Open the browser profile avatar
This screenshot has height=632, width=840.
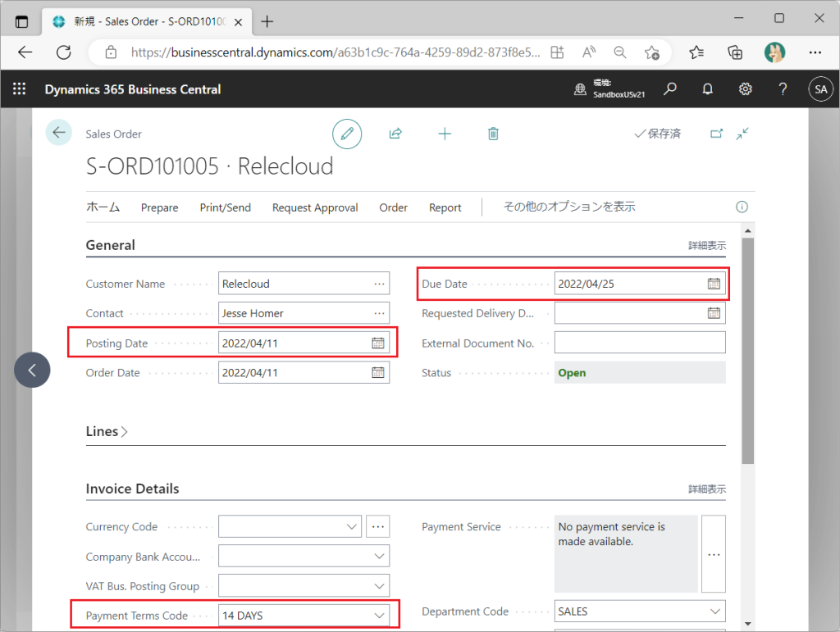(x=774, y=52)
